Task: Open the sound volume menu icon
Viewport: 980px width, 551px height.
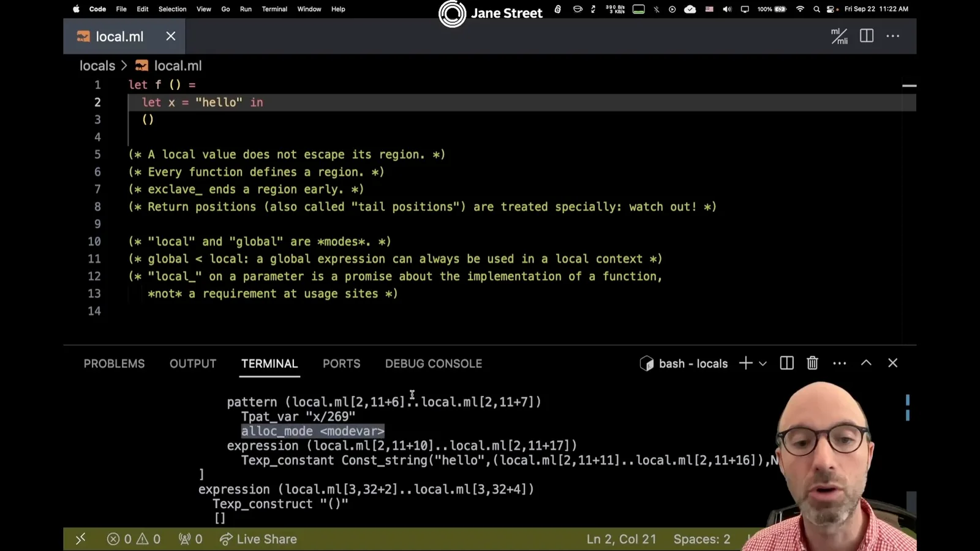Action: click(727, 9)
